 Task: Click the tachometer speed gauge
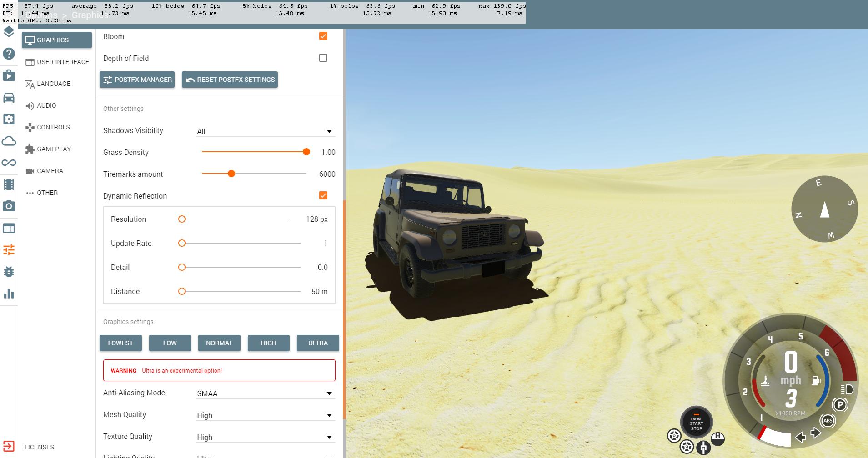(x=790, y=381)
